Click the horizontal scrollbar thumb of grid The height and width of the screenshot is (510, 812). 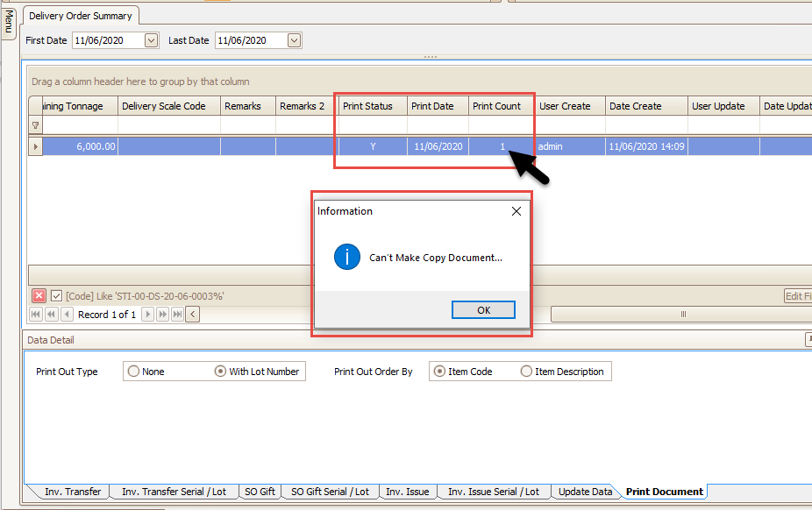pyautogui.click(x=682, y=314)
